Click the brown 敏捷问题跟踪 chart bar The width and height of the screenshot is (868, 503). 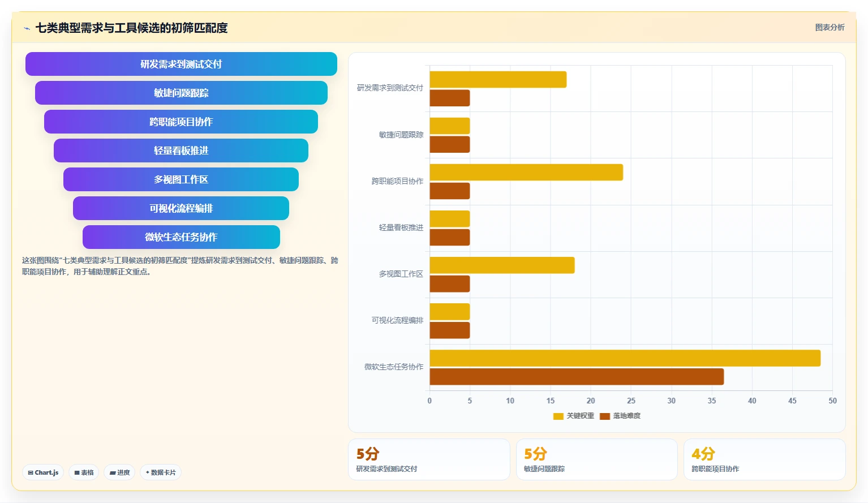(450, 144)
